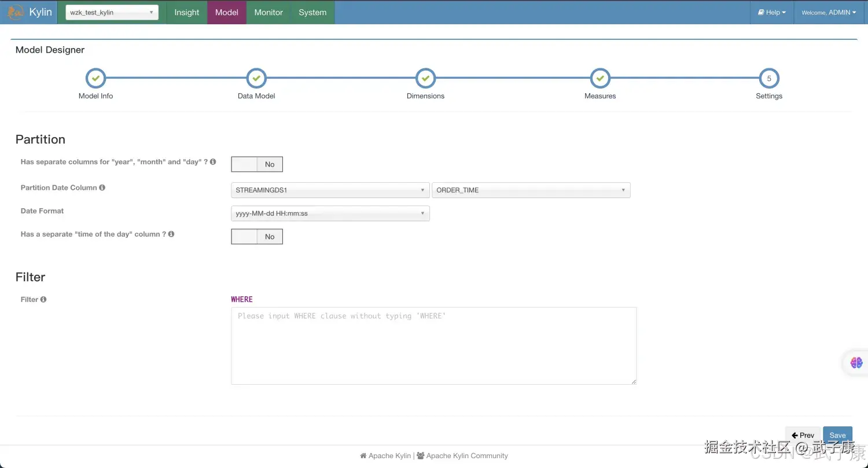868x468 pixels.
Task: Open the ORDER_TIME partition column dropdown
Action: point(531,190)
